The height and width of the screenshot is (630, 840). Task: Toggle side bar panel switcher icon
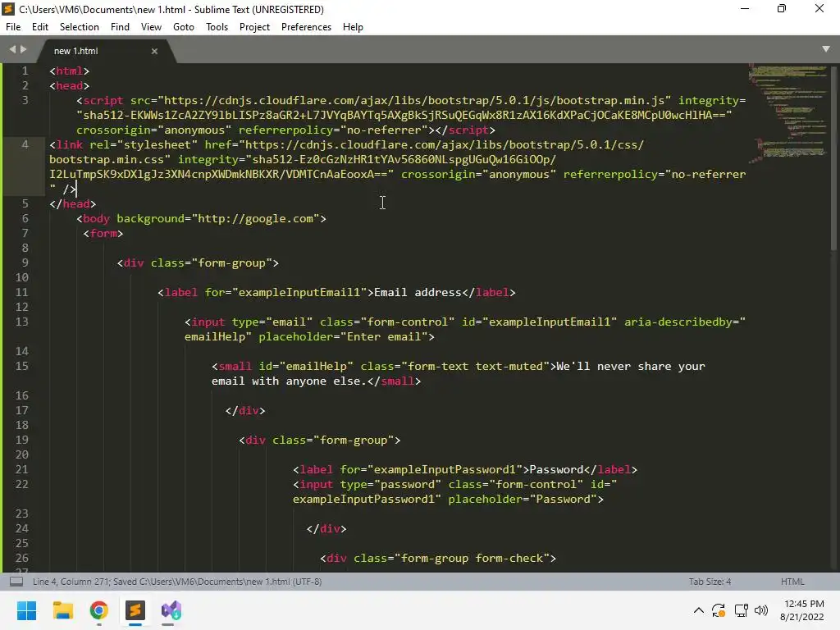16,582
